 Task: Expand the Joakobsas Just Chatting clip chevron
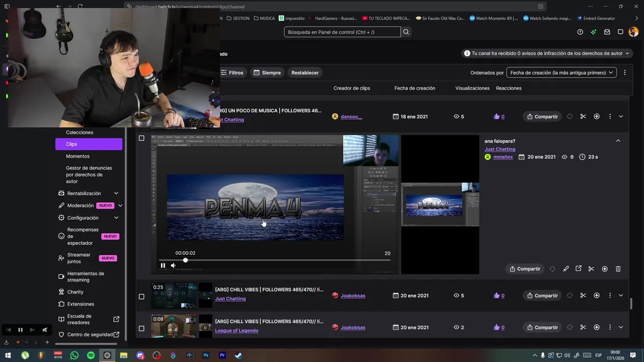click(x=621, y=296)
